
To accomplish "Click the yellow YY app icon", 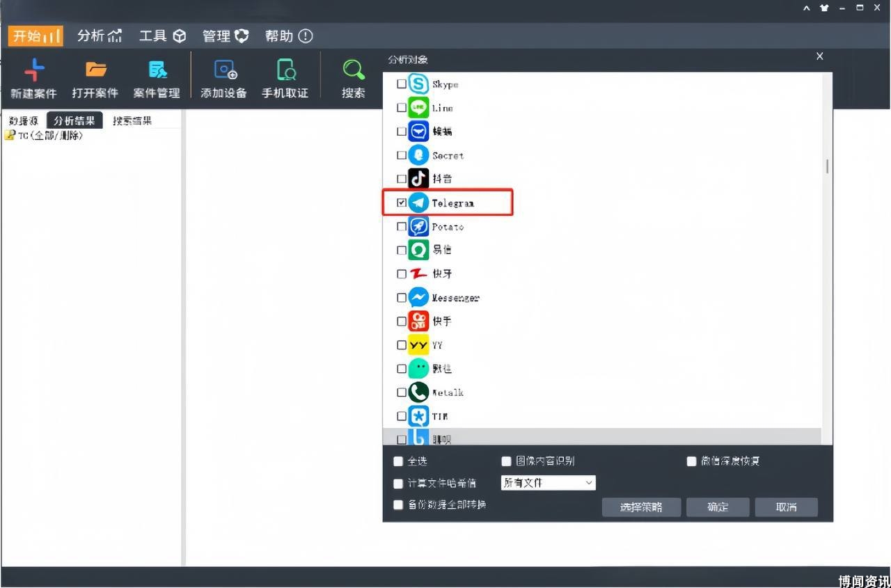I will coord(418,344).
